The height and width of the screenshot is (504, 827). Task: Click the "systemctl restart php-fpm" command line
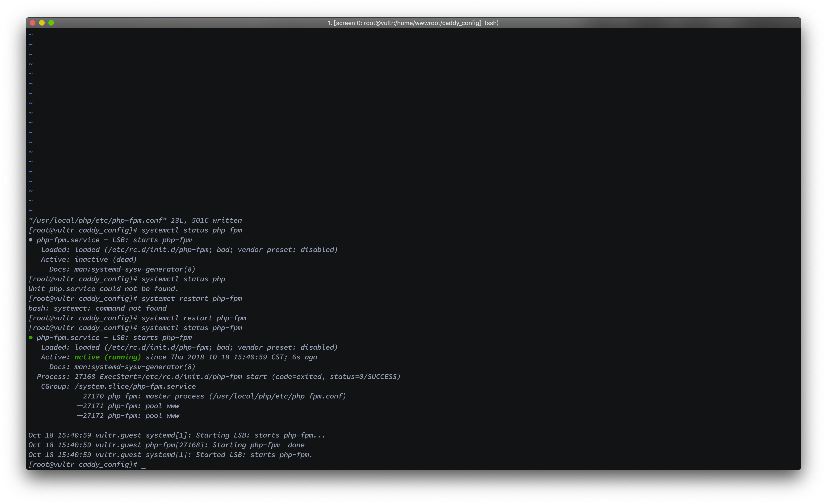pyautogui.click(x=194, y=318)
